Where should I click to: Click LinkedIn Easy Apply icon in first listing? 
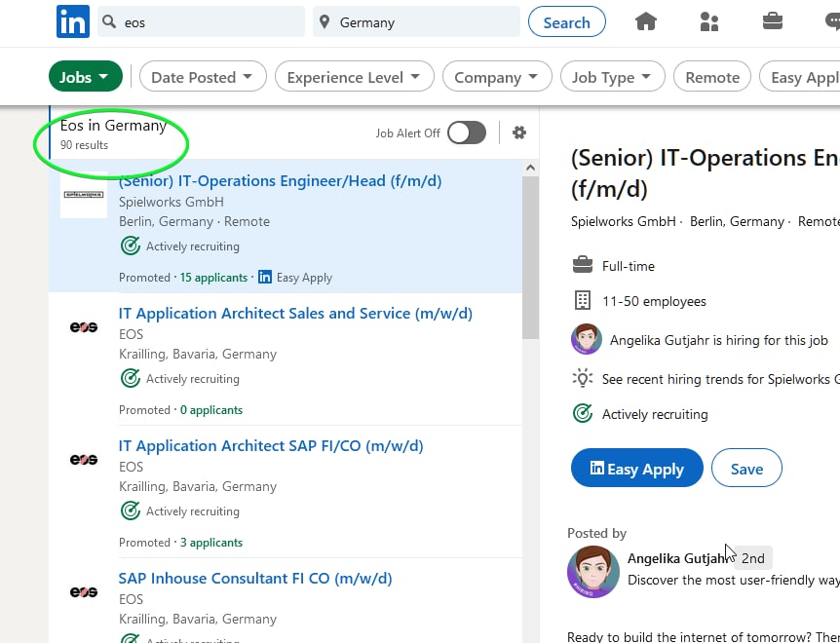[265, 277]
